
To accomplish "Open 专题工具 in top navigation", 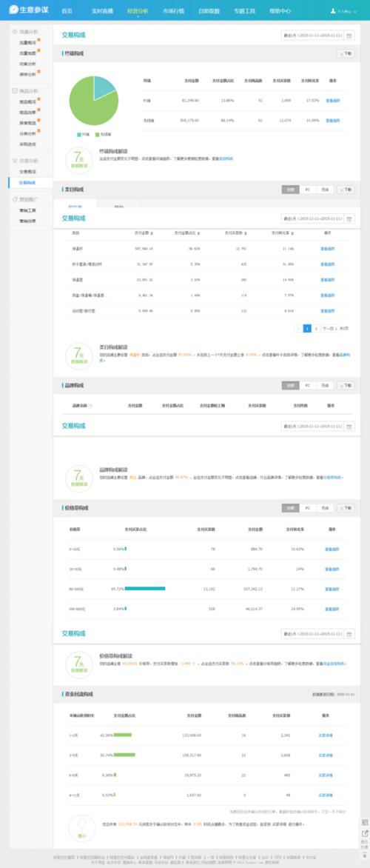I will (244, 10).
